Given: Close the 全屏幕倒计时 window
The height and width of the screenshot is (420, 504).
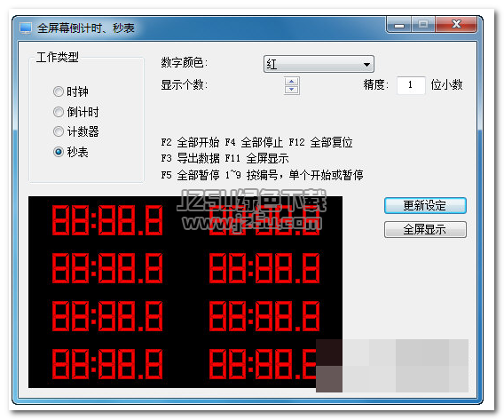Looking at the screenshot, I should click(456, 25).
